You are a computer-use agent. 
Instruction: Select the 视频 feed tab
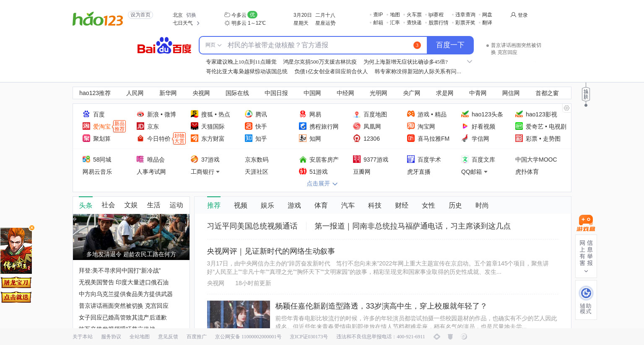[241, 206]
